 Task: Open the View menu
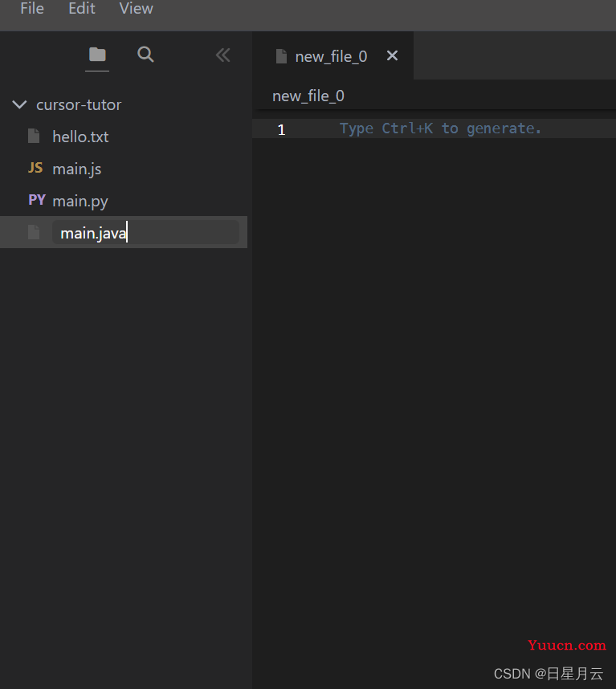137,8
